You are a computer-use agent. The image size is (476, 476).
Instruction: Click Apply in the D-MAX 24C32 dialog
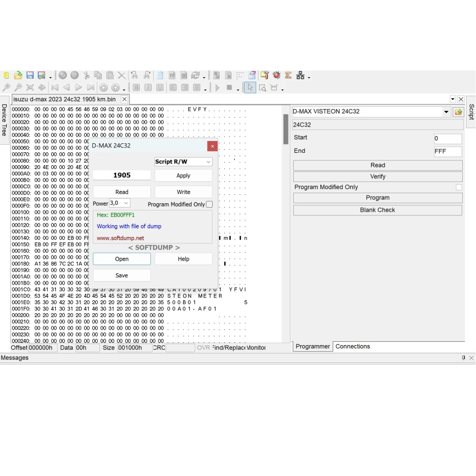183,176
